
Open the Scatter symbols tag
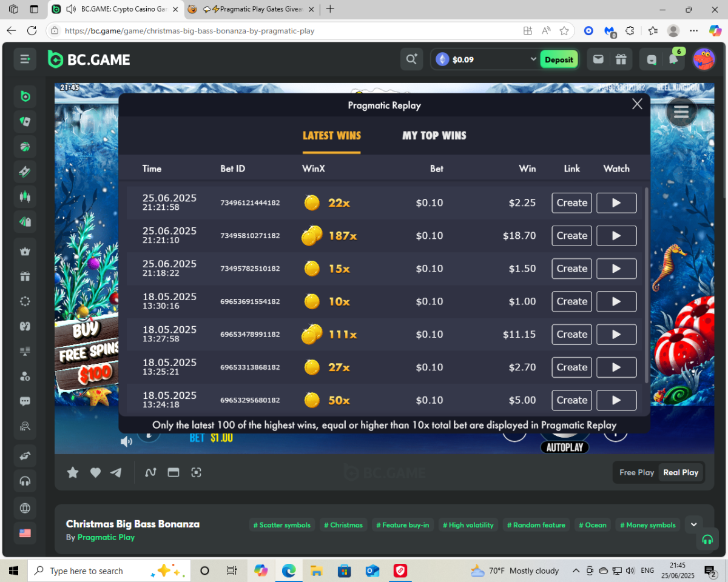click(281, 525)
